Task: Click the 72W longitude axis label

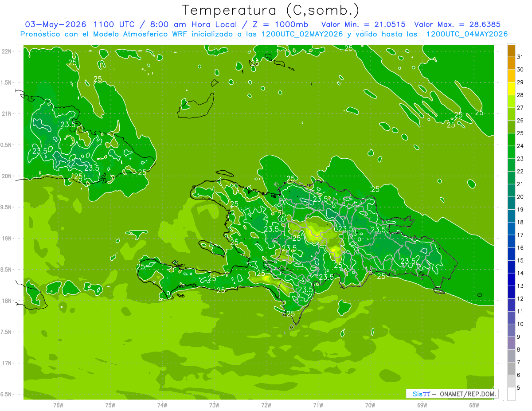Action: tap(266, 405)
